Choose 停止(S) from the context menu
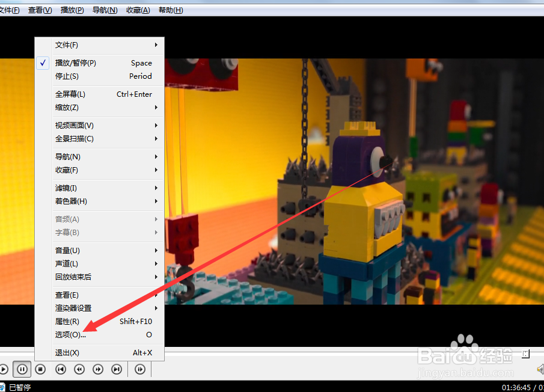This screenshot has height=392, width=544. tap(100, 76)
